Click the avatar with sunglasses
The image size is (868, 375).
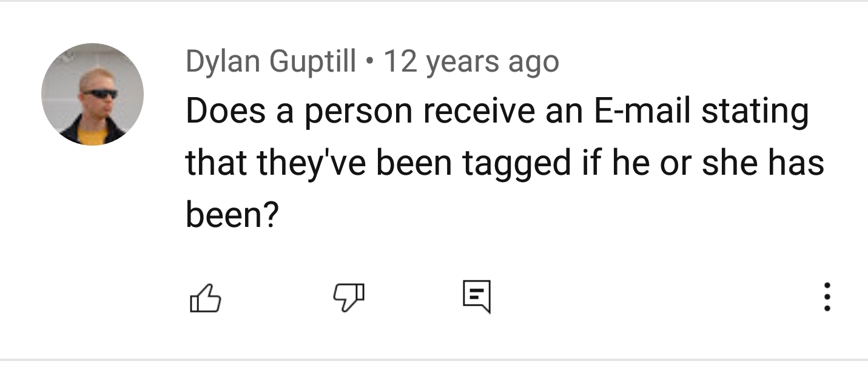click(x=92, y=95)
